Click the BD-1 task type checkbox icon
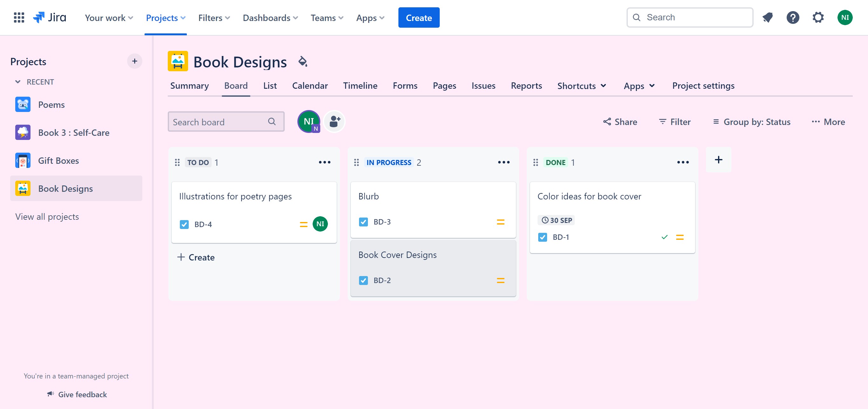The width and height of the screenshot is (868, 409). click(x=543, y=237)
